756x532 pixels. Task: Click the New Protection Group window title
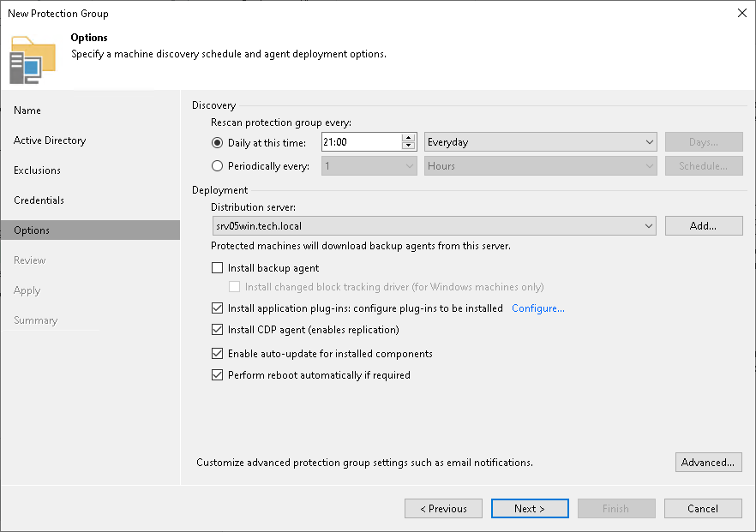tap(58, 14)
